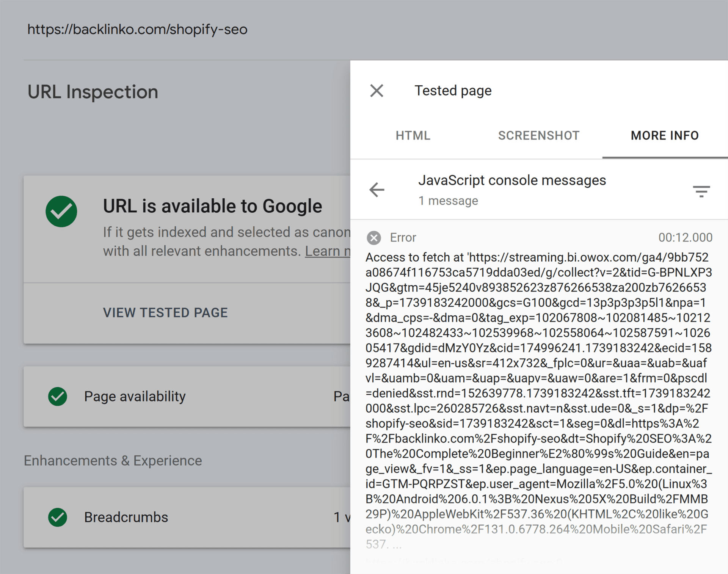728x574 pixels.
Task: Click the URL Inspection heading
Action: tap(93, 92)
